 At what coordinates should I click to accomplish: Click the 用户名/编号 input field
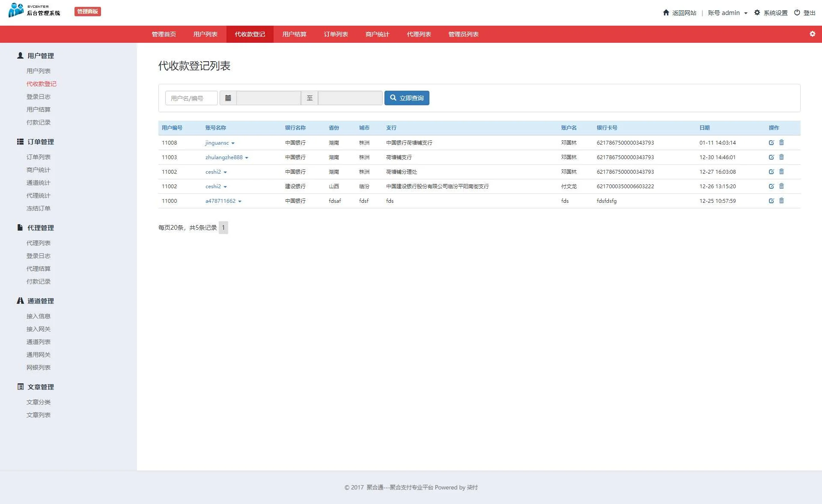click(x=191, y=98)
